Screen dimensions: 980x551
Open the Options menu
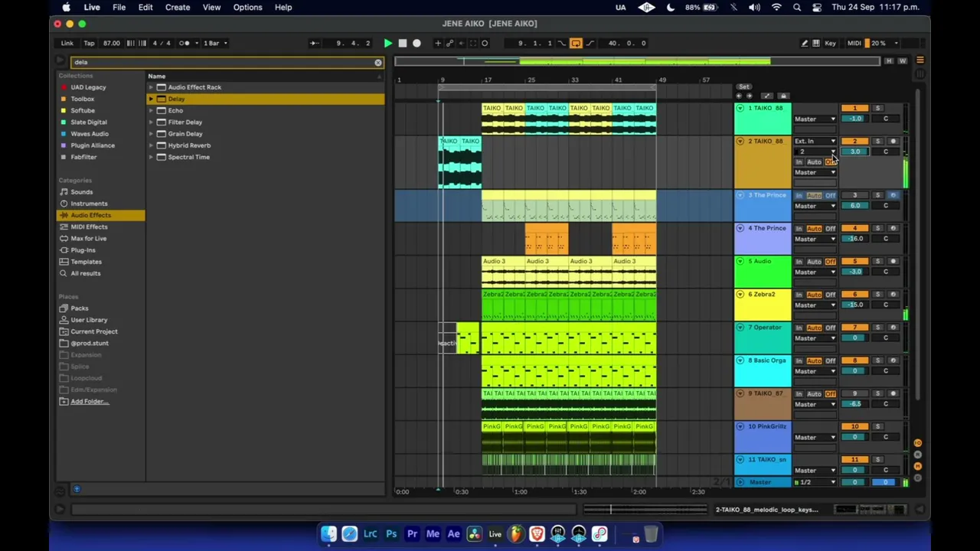(x=247, y=7)
